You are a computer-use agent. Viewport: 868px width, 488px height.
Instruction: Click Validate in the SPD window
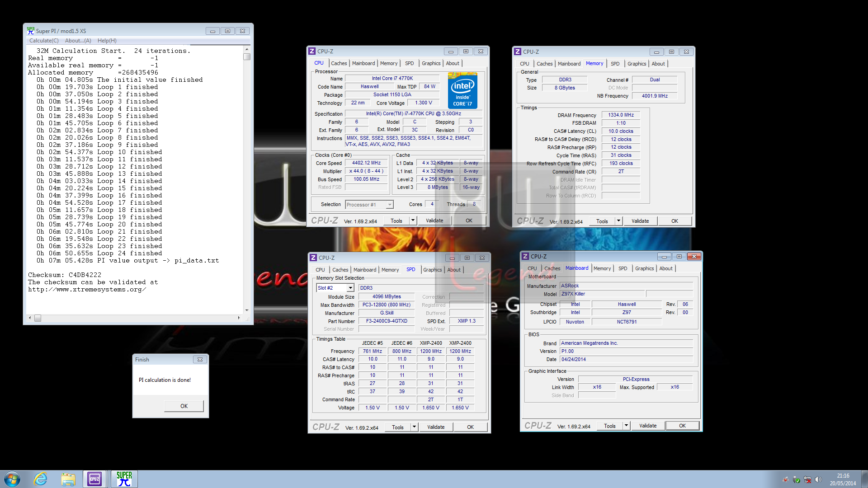[436, 427]
